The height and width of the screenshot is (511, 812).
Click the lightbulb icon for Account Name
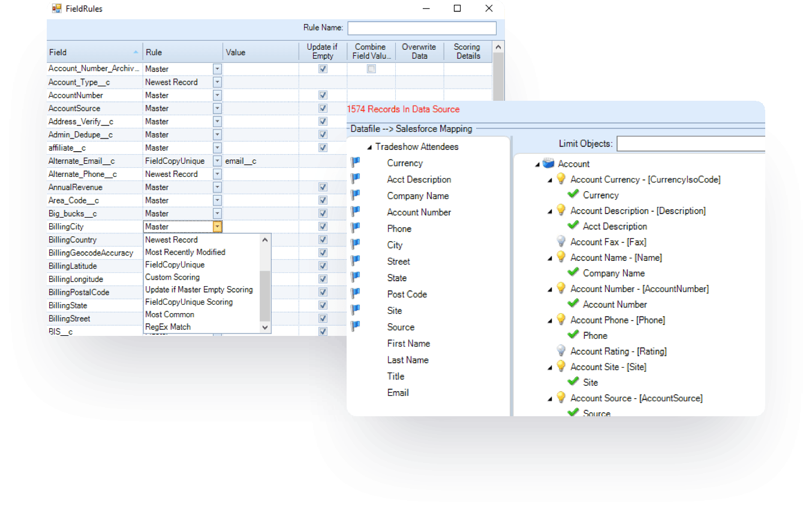point(561,257)
